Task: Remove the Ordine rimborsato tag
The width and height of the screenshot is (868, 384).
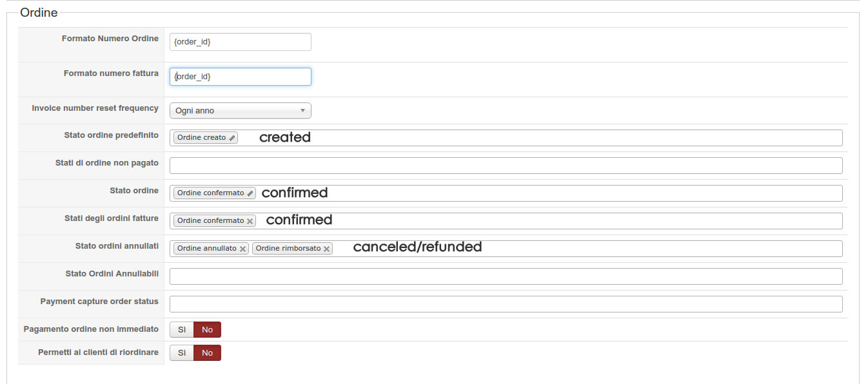Action: coord(327,249)
